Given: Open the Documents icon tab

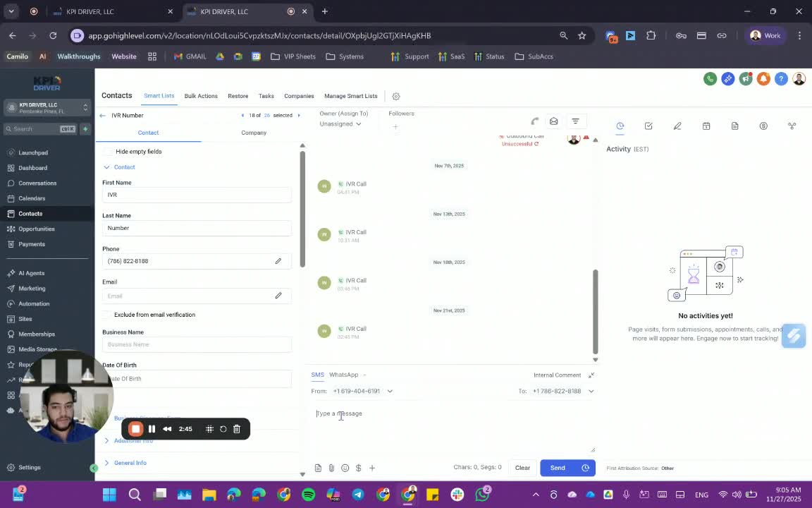Looking at the screenshot, I should point(735,126).
